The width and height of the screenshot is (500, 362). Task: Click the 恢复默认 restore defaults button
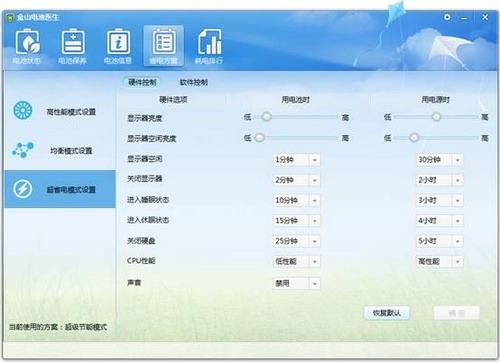pos(387,313)
